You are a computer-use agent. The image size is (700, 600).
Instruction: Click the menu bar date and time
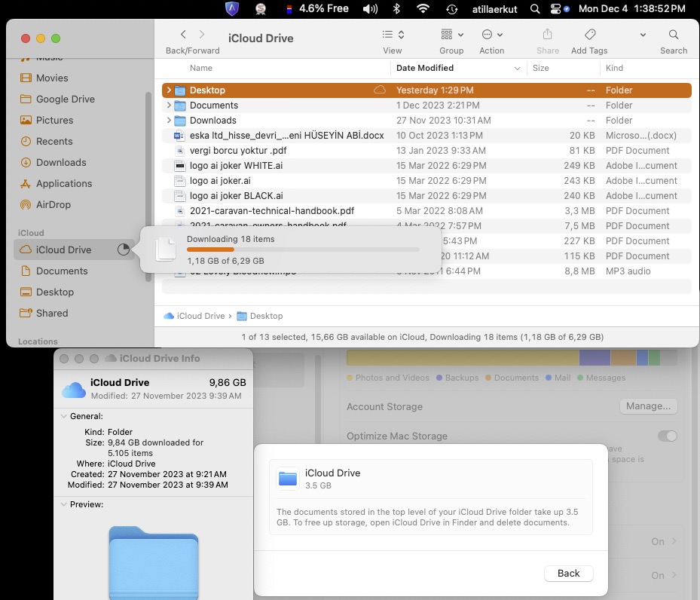631,8
